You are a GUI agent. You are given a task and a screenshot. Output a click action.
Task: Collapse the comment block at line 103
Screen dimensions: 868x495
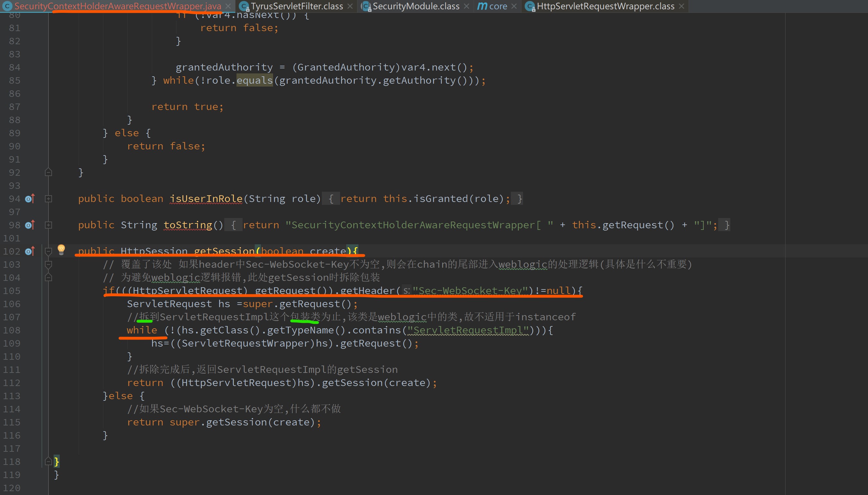click(x=48, y=264)
